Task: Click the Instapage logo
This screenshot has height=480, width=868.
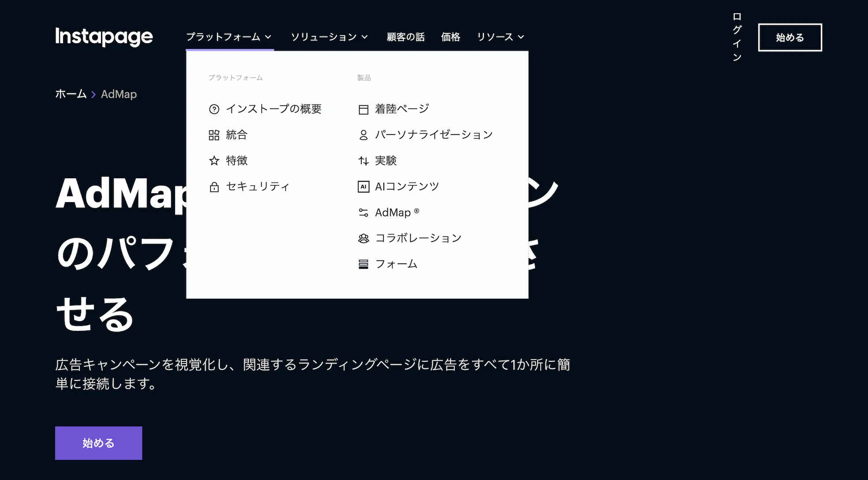Action: click(104, 37)
